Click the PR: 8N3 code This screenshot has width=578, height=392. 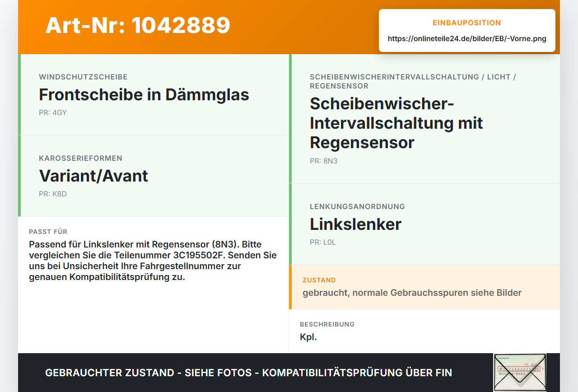(323, 161)
